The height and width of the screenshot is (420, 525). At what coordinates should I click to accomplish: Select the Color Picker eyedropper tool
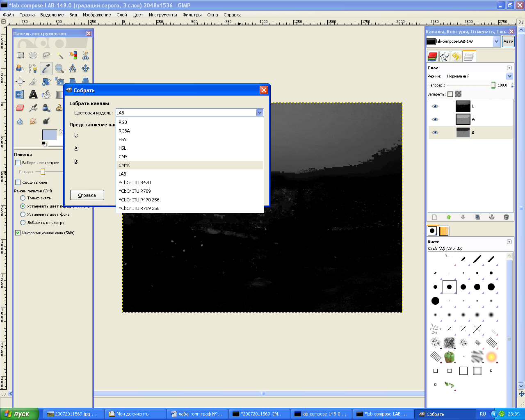coord(46,68)
